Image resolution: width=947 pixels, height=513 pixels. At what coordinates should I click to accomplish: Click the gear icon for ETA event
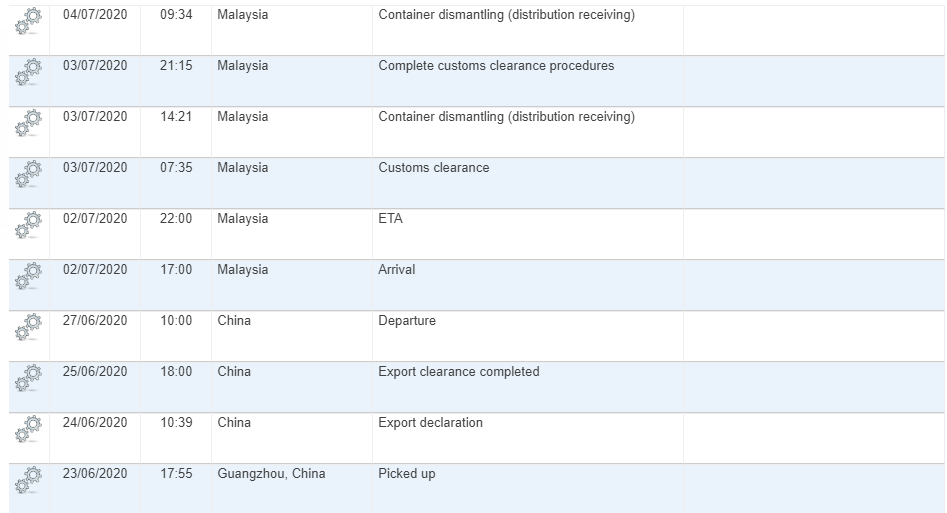[28, 225]
